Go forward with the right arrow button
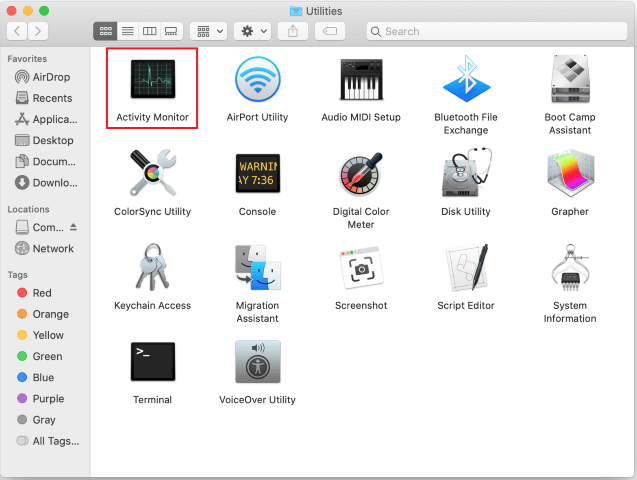Screen dimensions: 637x480 (38, 31)
